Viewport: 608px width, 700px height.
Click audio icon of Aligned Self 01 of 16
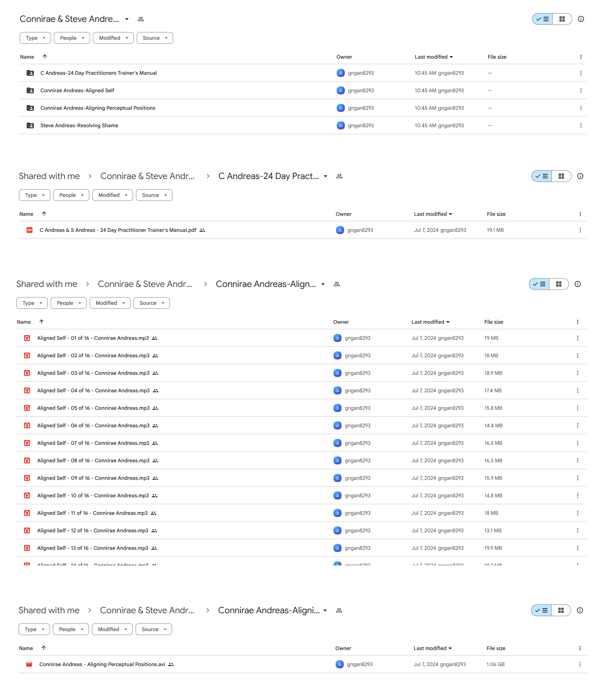[x=27, y=338]
